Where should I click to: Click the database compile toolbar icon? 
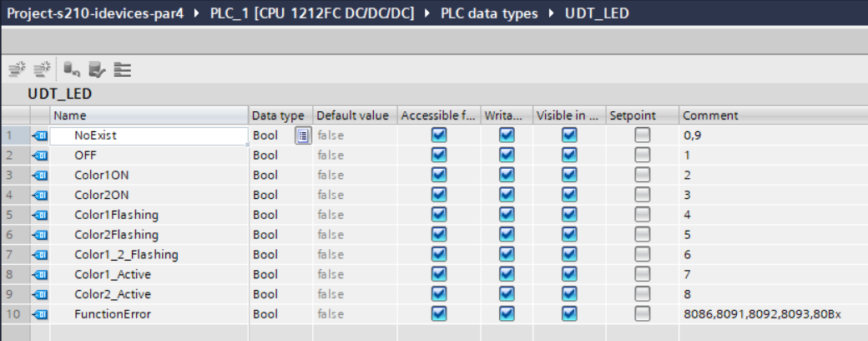coord(72,69)
